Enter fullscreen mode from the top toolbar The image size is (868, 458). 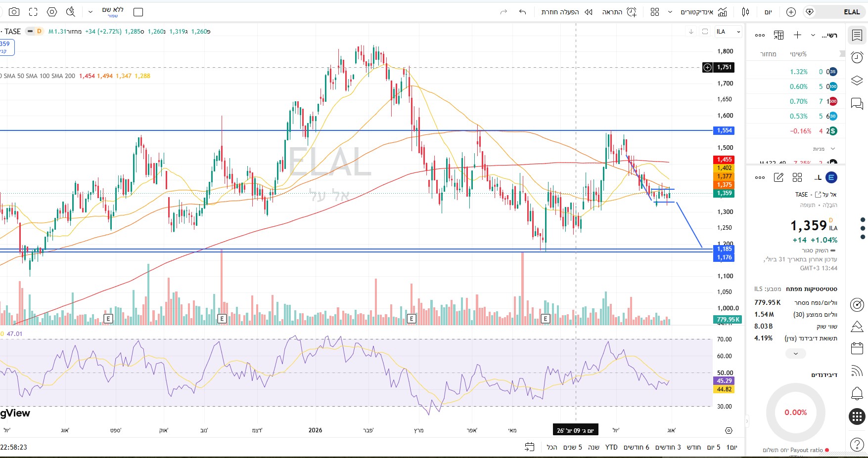33,12
